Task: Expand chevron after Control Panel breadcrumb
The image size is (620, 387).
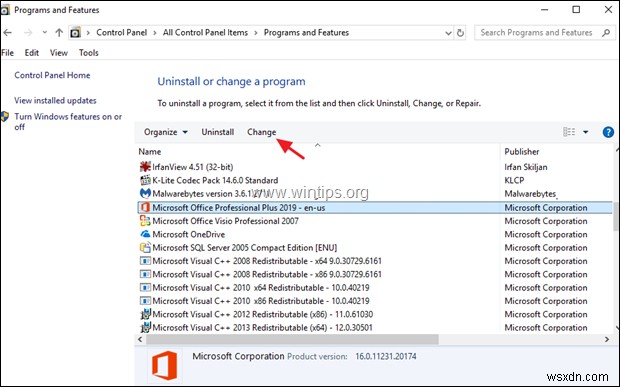Action: click(x=155, y=33)
